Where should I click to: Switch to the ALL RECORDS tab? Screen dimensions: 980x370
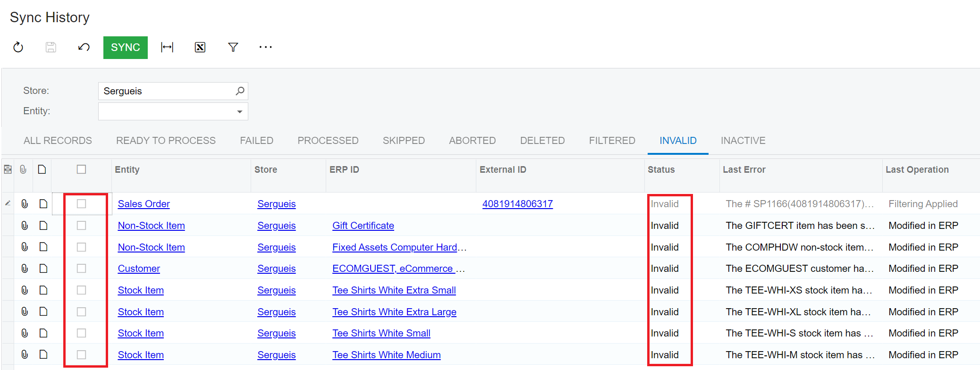point(58,141)
